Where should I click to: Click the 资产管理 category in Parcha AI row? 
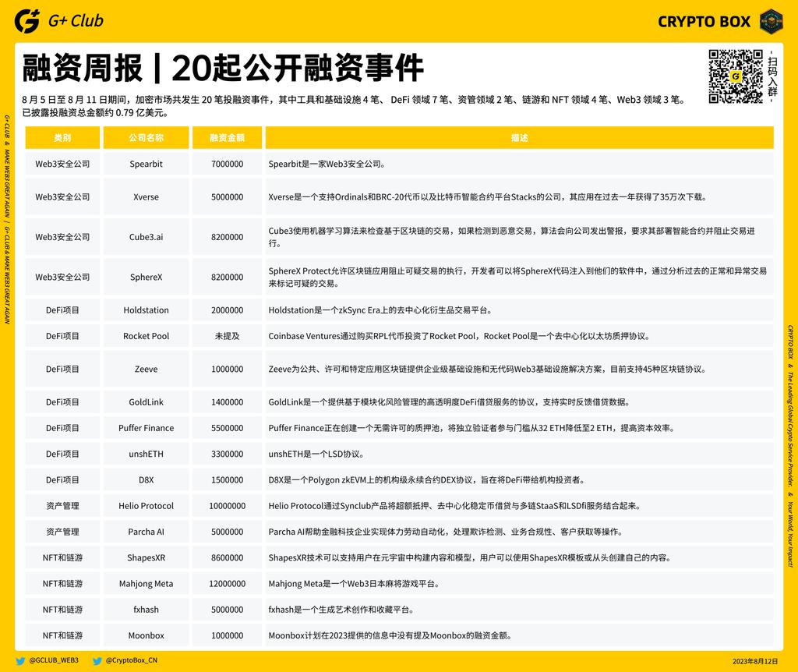pos(62,532)
